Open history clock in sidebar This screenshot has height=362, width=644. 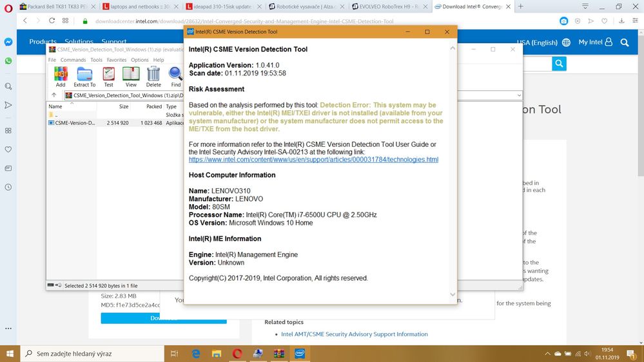tap(8, 187)
